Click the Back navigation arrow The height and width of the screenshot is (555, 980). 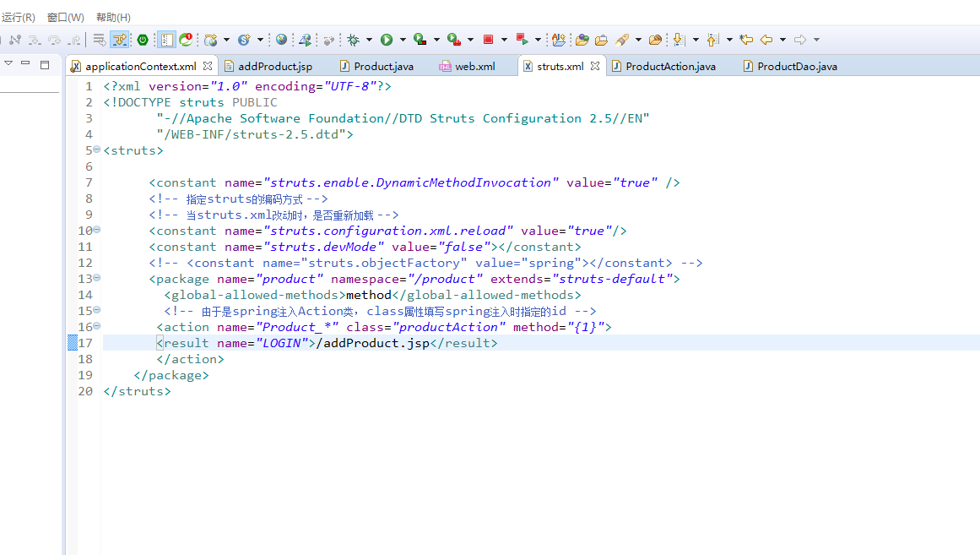766,40
